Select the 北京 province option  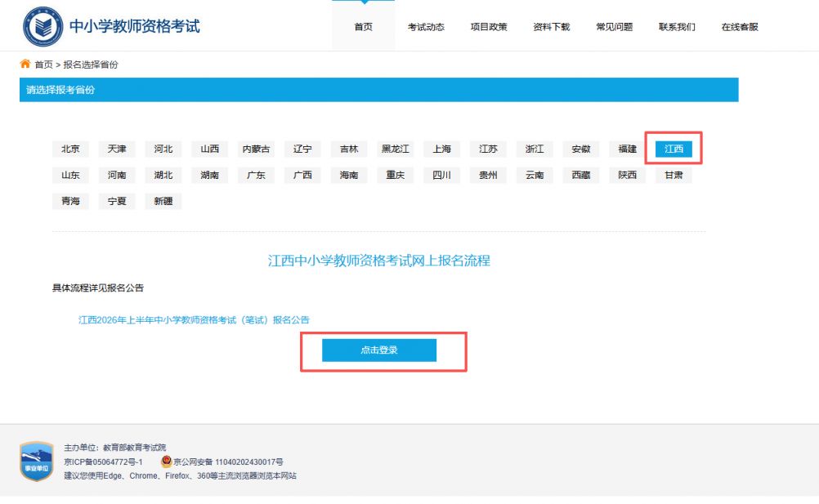[x=69, y=149]
